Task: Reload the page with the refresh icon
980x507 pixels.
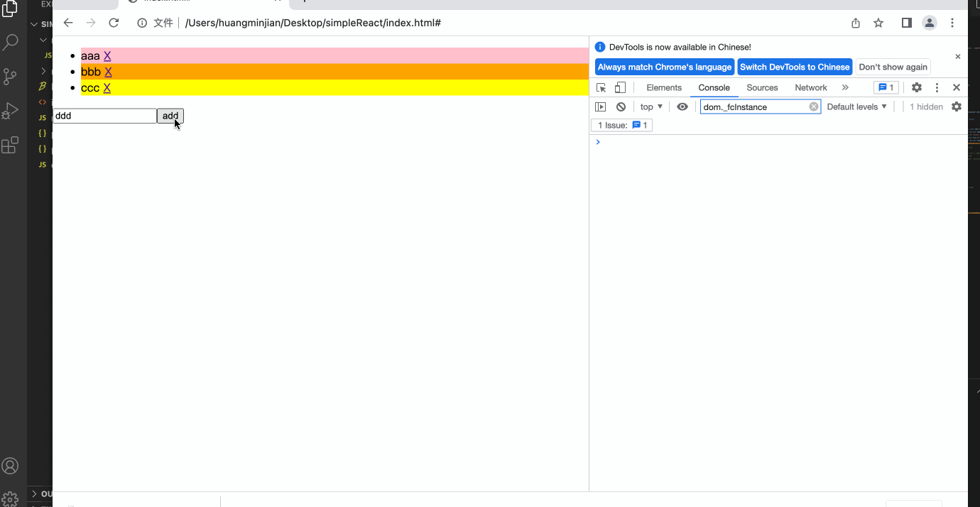Action: [114, 23]
